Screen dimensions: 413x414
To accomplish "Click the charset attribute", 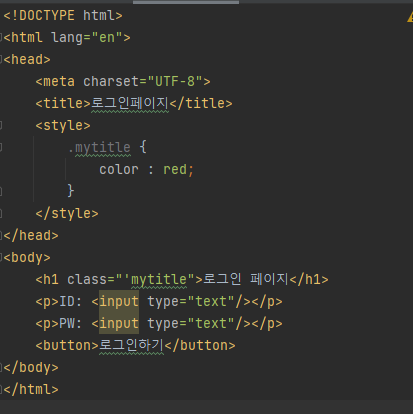I will pyautogui.click(x=111, y=82).
